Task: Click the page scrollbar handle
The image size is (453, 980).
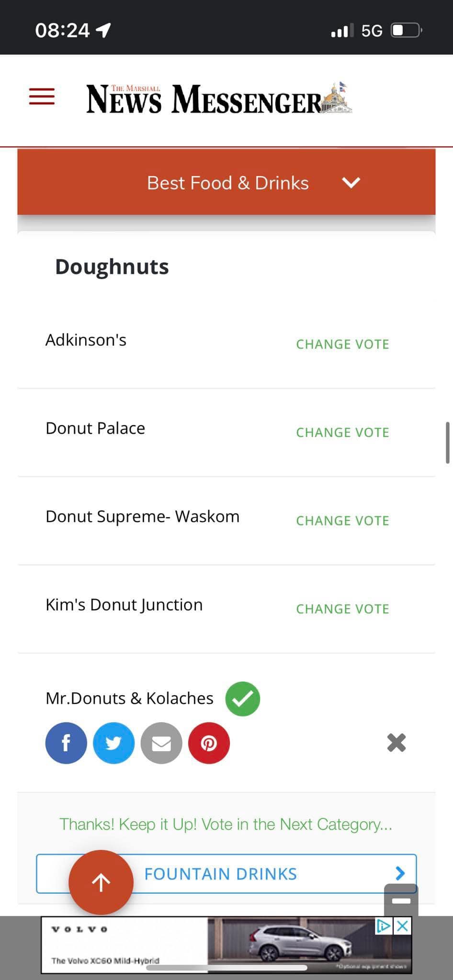Action: coord(447,442)
